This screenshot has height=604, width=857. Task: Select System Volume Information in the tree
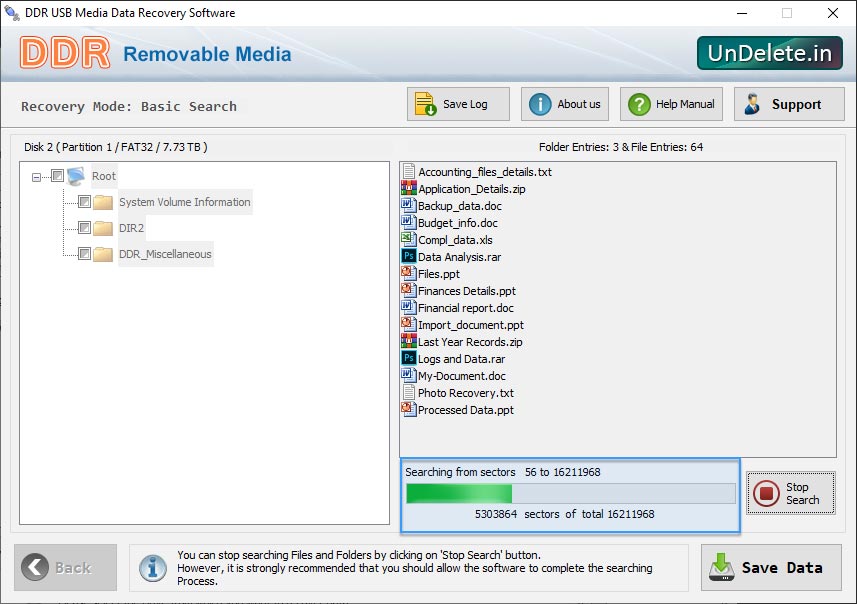[x=185, y=202]
